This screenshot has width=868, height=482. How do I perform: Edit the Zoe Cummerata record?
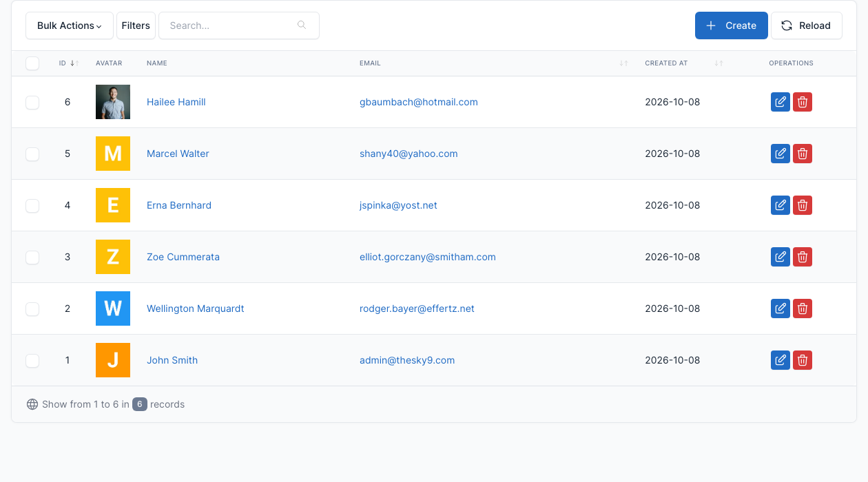coord(781,257)
